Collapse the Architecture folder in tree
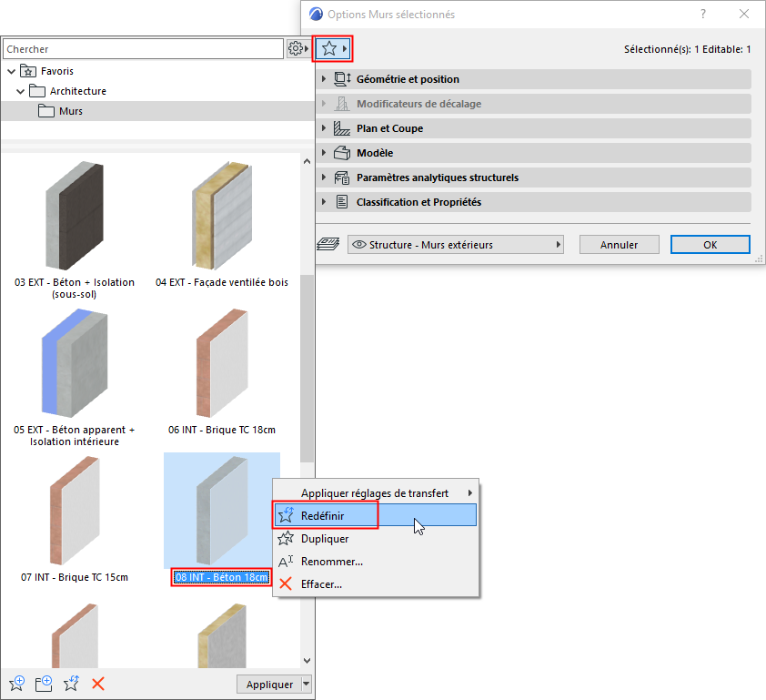766x700 pixels. pos(20,91)
